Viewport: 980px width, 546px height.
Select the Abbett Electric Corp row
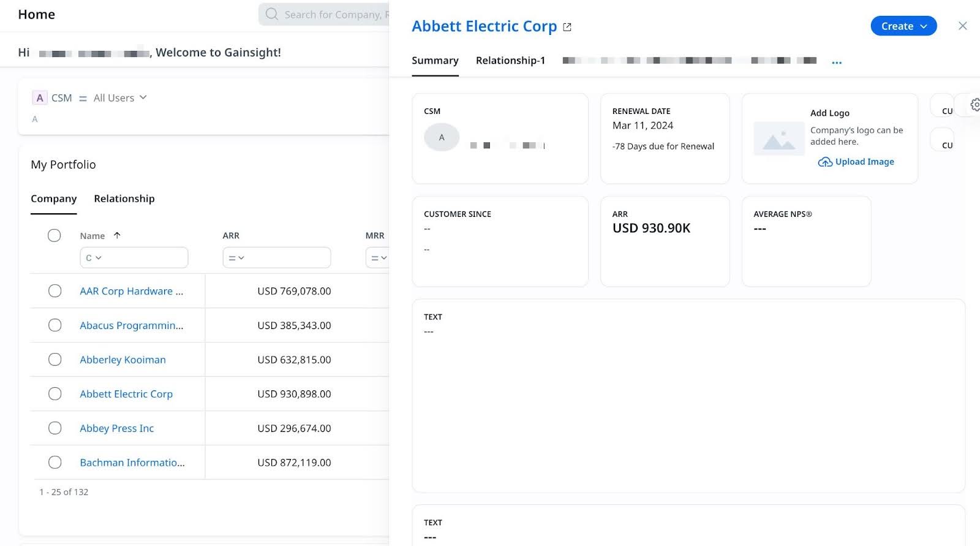(55, 394)
